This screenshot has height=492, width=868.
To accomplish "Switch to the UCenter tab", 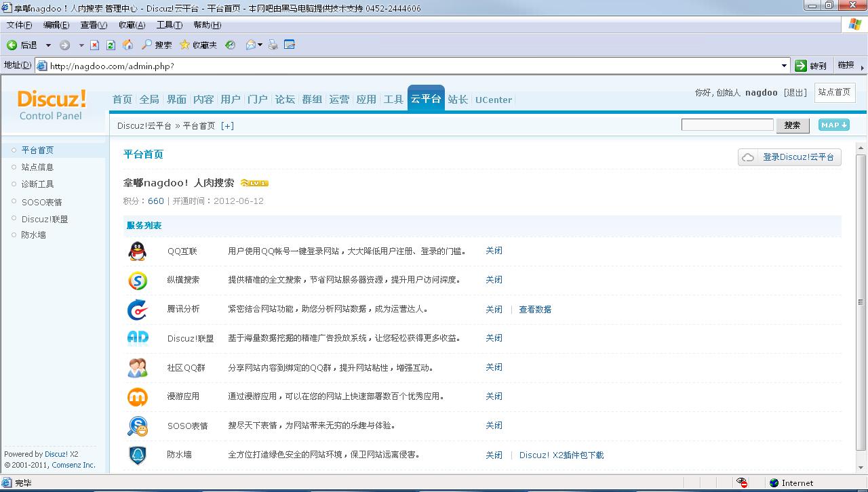I will click(x=494, y=100).
